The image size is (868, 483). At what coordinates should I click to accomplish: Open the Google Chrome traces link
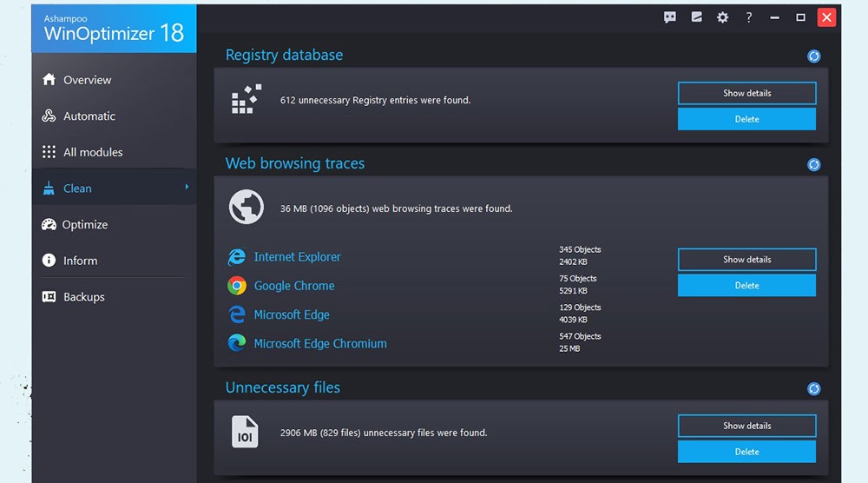pyautogui.click(x=294, y=286)
